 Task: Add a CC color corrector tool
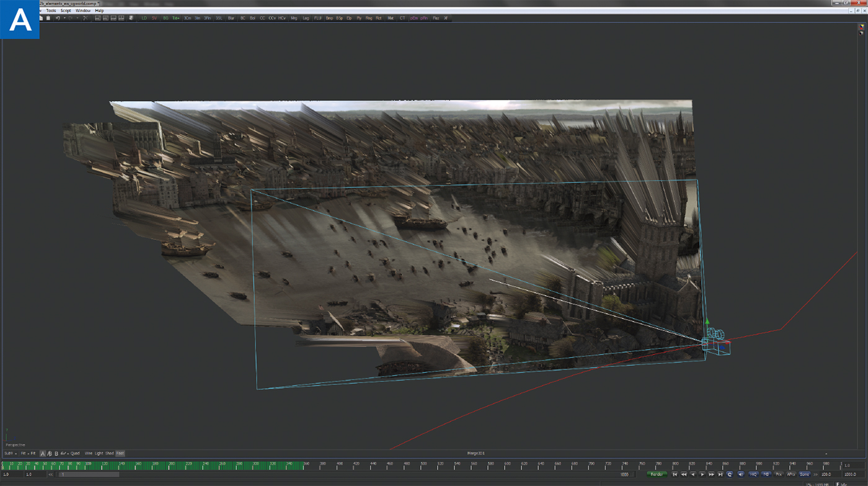(262, 18)
